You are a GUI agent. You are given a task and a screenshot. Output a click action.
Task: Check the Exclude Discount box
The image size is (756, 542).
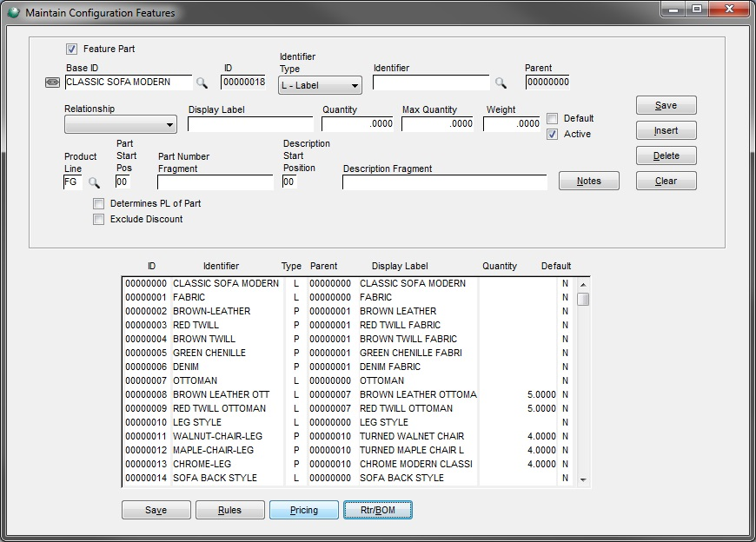(98, 219)
